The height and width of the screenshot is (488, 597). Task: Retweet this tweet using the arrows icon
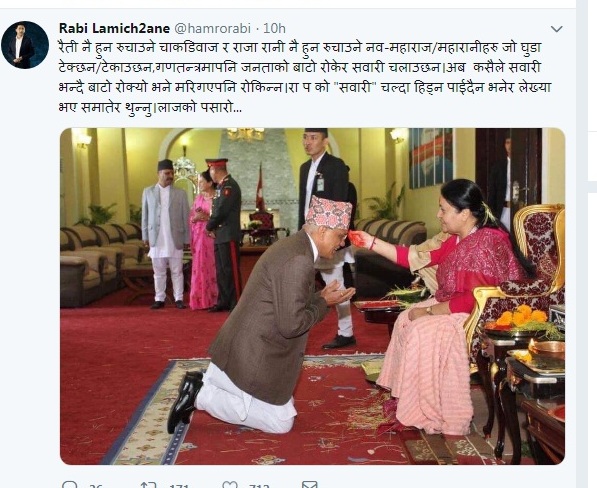pyautogui.click(x=148, y=485)
